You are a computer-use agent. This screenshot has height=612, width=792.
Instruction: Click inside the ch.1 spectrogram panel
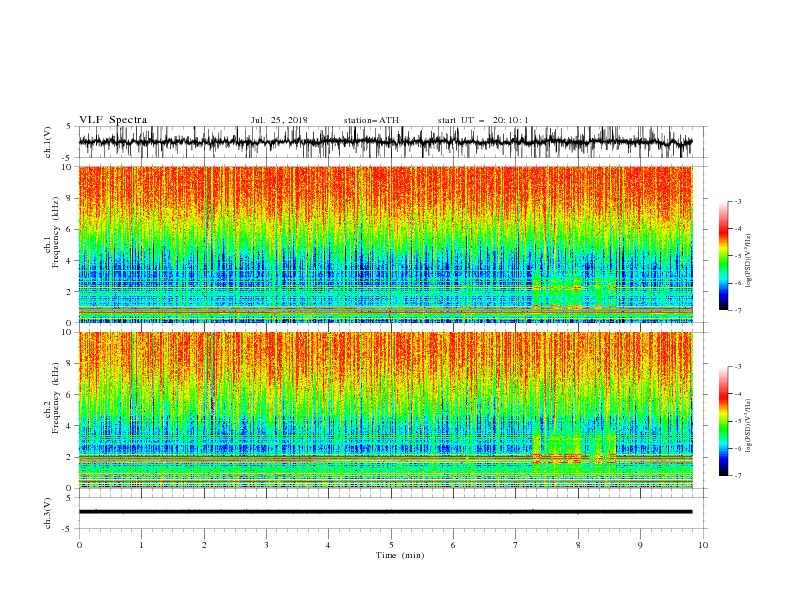[x=386, y=244]
